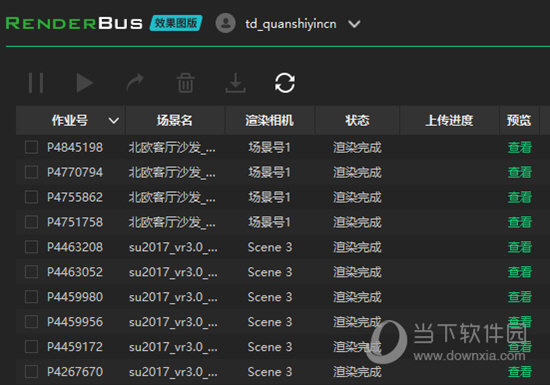
Task: Click camera Scene 3 in row P4267670
Action: click(270, 372)
